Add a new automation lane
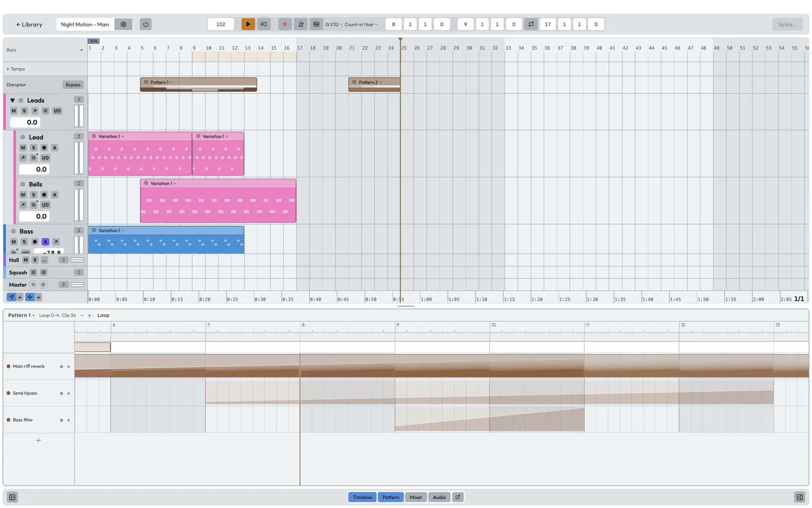812x508 pixels. (x=38, y=440)
